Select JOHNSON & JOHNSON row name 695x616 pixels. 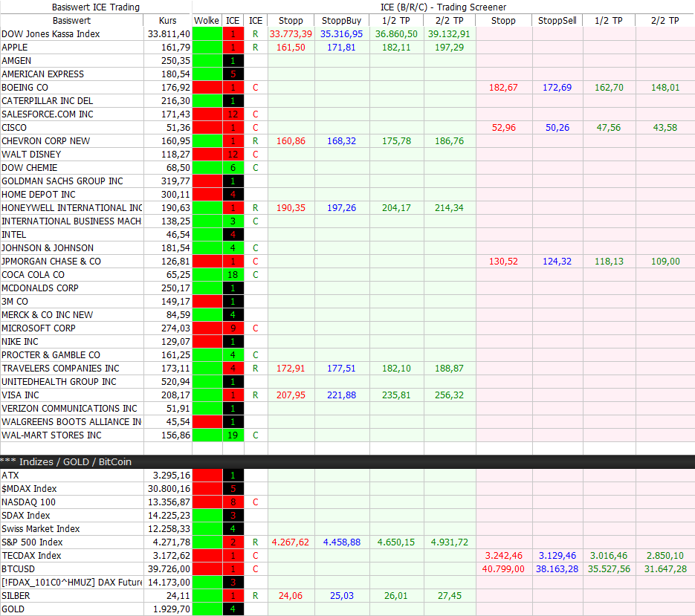tap(48, 247)
